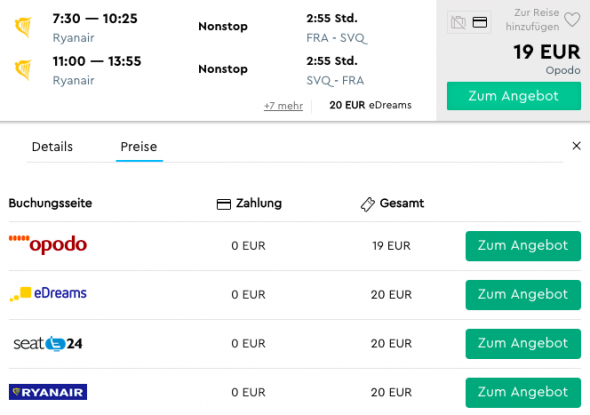Select Zum Angebot in the Ryanair row

click(x=523, y=393)
